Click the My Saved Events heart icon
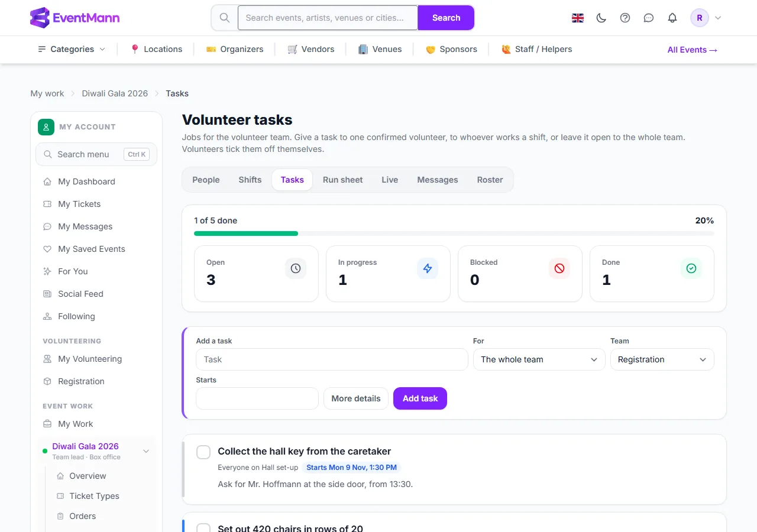This screenshot has width=757, height=532. click(47, 249)
